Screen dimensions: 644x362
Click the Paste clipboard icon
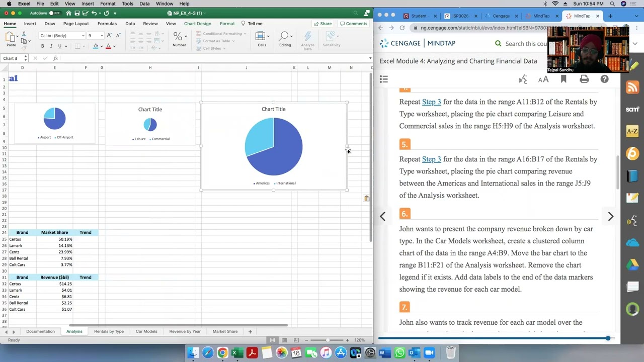point(10,36)
